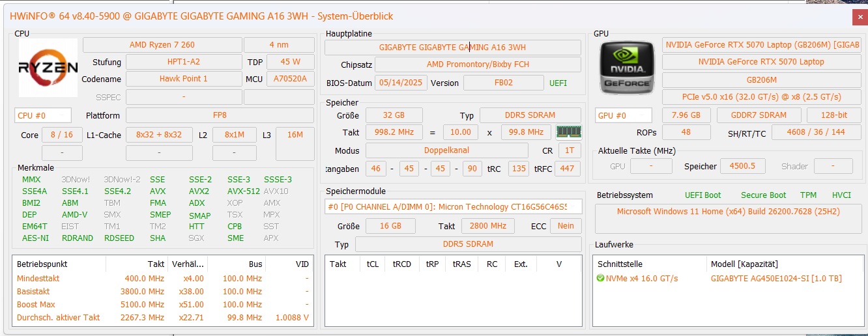Viewport: 868px width, 336px height.
Task: Click the AMD Ryzen 7 260 name field
Action: (162, 45)
